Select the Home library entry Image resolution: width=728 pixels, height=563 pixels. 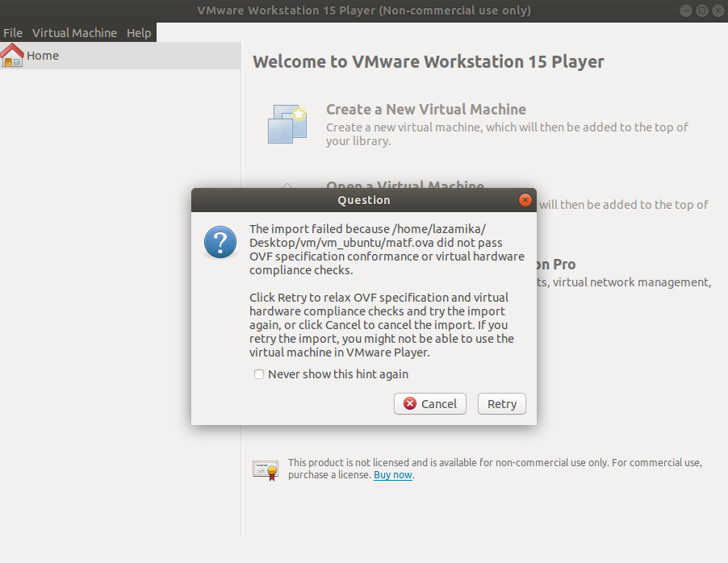pos(120,56)
